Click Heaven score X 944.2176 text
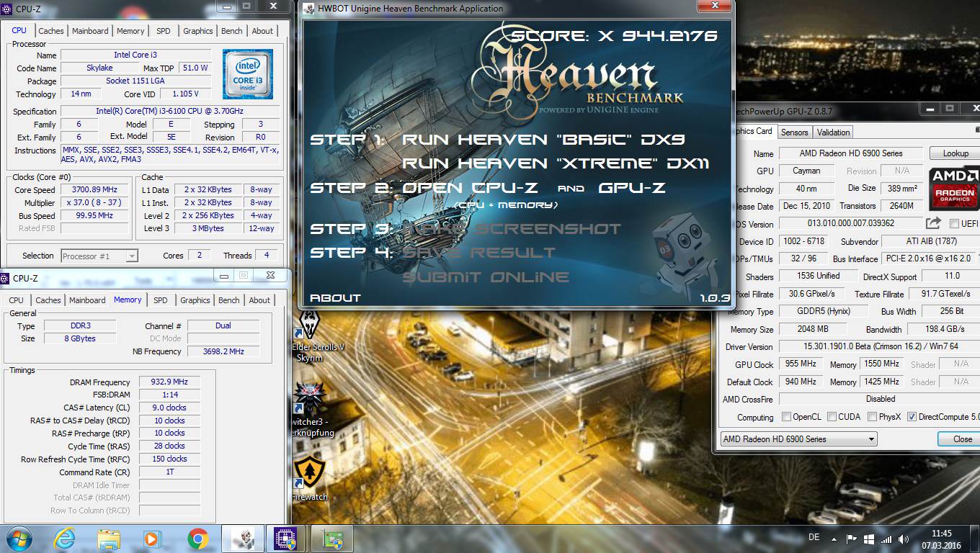 [x=615, y=36]
